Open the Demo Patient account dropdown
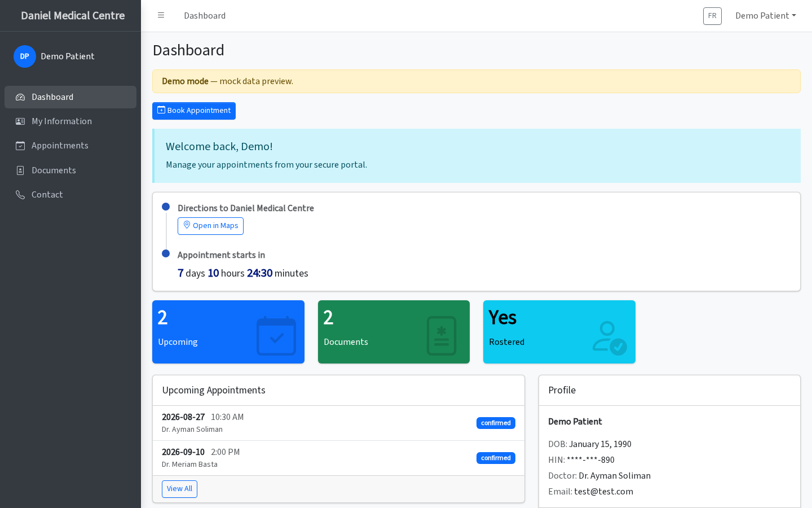The height and width of the screenshot is (508, 812). pos(766,16)
